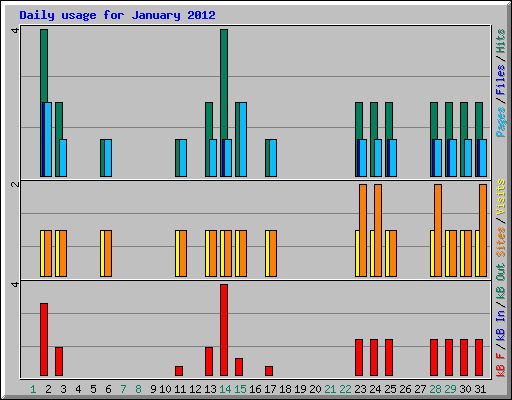Select the red "kB F" legend label
512x400 pixels.
(501, 365)
